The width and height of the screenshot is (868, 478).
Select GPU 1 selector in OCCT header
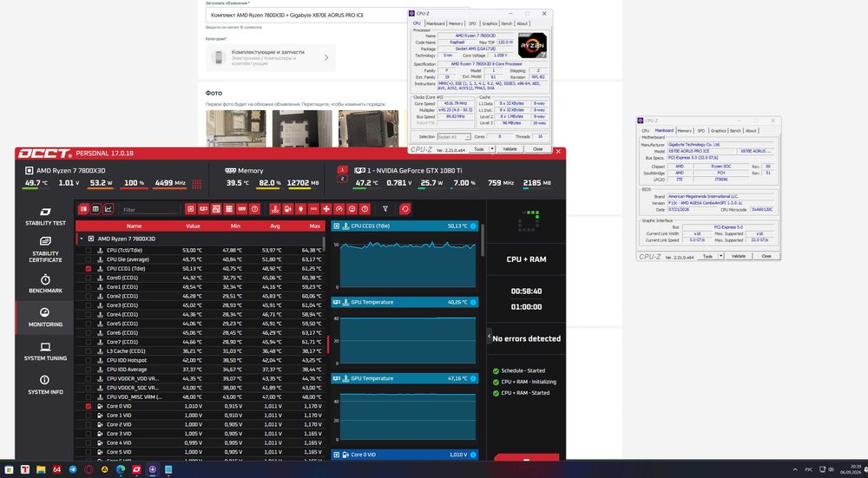pyautogui.click(x=342, y=170)
